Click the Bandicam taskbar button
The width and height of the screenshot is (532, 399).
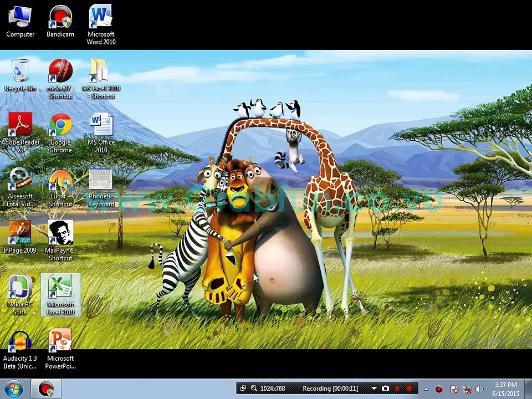click(47, 389)
